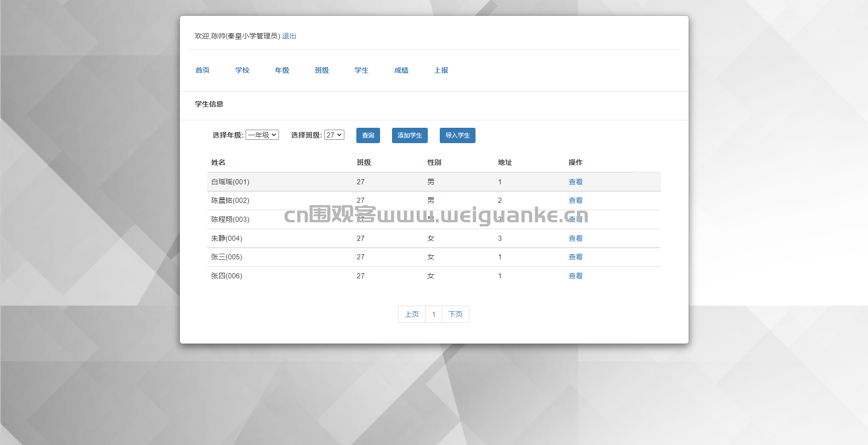Screen dimensions: 868x445
Task: Select the 班级 navigation tab
Action: (322, 70)
